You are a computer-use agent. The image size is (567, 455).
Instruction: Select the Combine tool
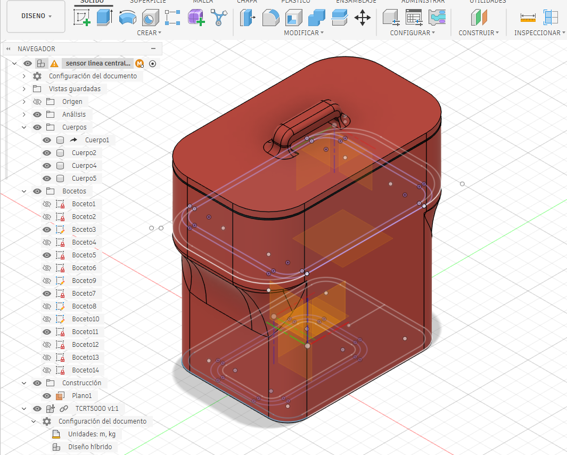click(x=316, y=17)
